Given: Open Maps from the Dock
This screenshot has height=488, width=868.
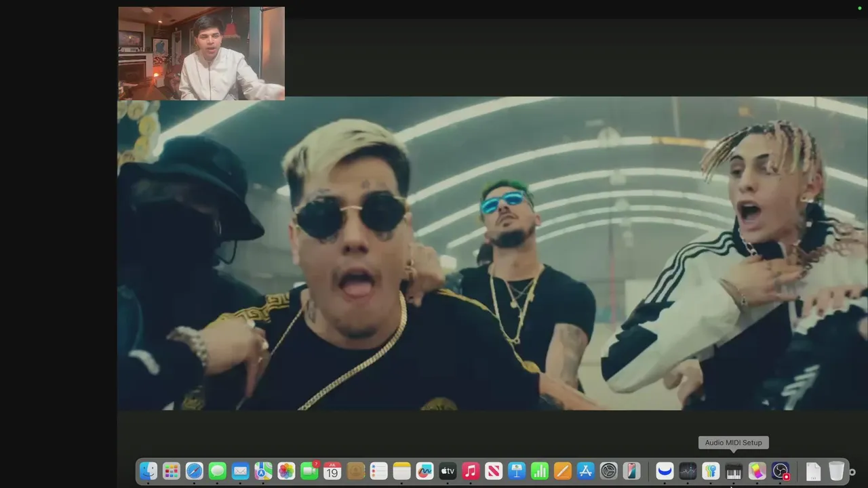Looking at the screenshot, I should click(264, 471).
